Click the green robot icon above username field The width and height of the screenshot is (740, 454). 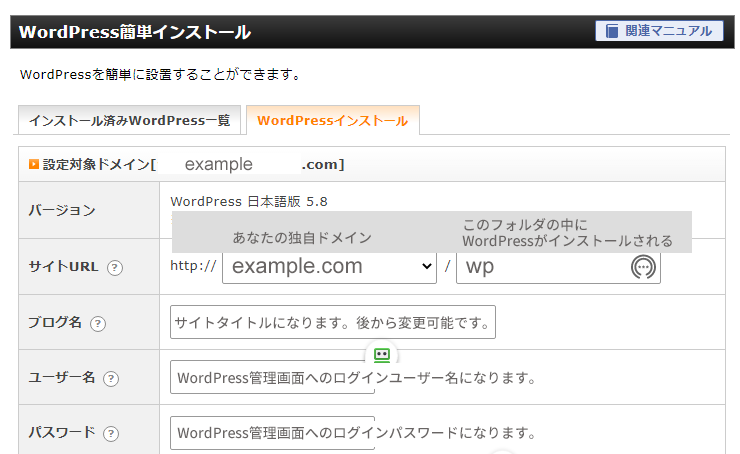(x=382, y=354)
